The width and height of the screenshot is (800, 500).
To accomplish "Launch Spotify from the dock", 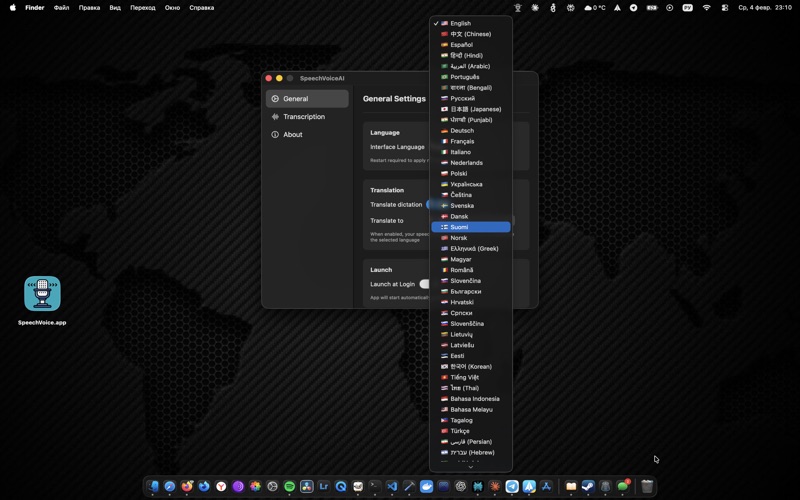I will click(x=289, y=487).
